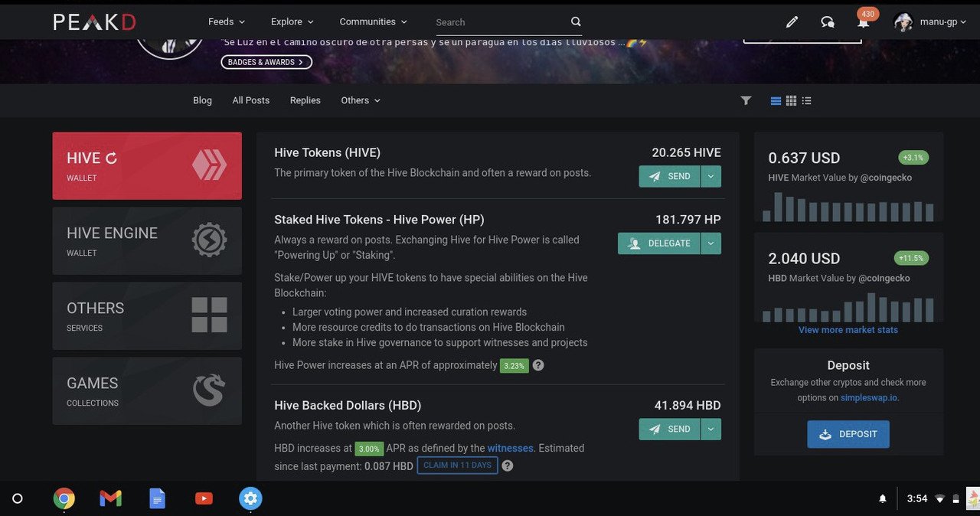980x516 pixels.
Task: Click the search magnifier icon
Action: [x=576, y=21]
